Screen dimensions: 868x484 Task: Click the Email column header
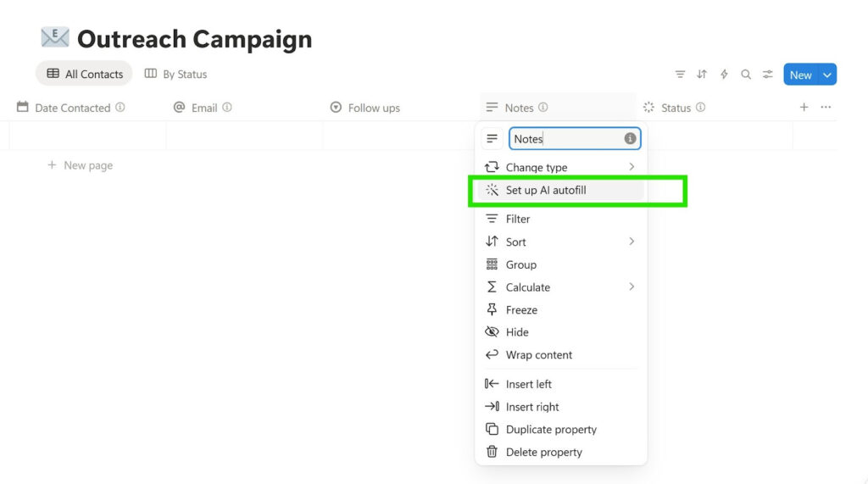[203, 108]
